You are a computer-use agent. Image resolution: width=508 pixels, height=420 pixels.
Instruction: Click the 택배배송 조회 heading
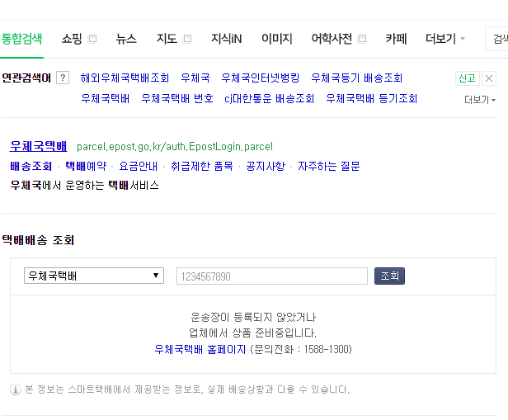pyautogui.click(x=38, y=240)
